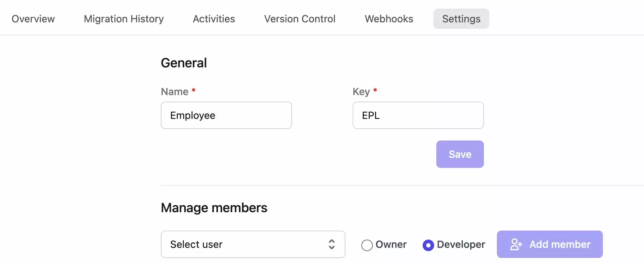This screenshot has height=263, width=644.
Task: Open the Version Control tab
Action: [x=300, y=19]
